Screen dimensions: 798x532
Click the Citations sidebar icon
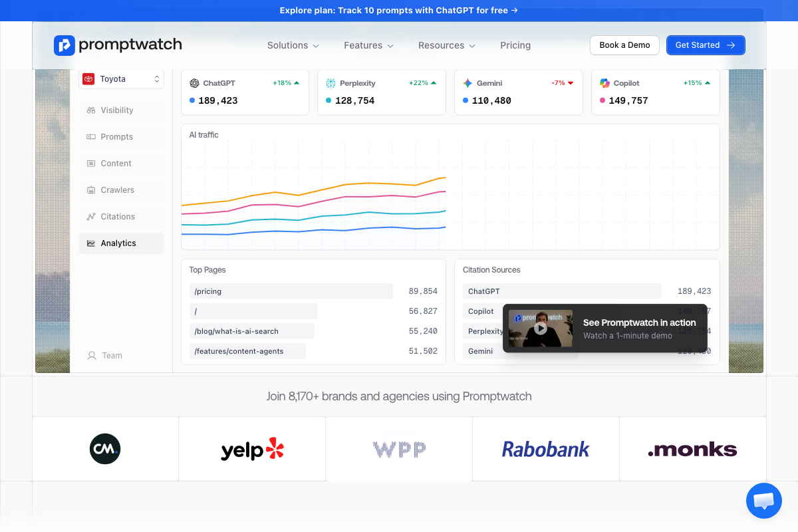click(91, 217)
